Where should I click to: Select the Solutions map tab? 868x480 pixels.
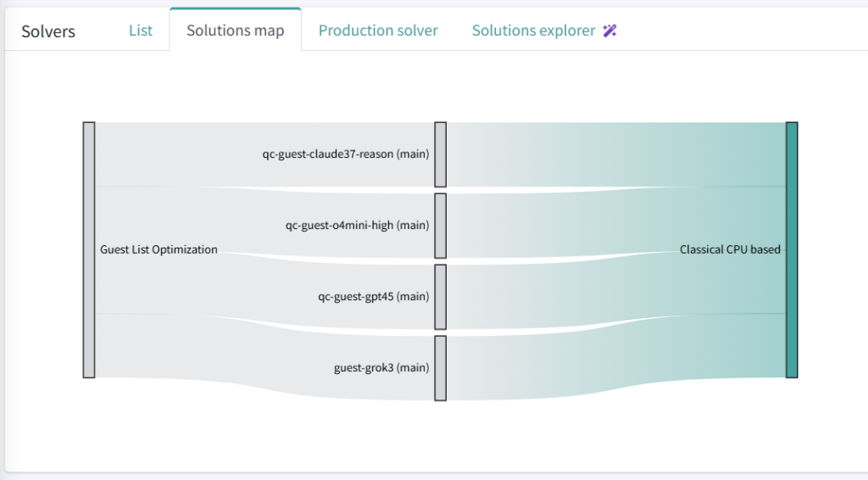(x=235, y=31)
